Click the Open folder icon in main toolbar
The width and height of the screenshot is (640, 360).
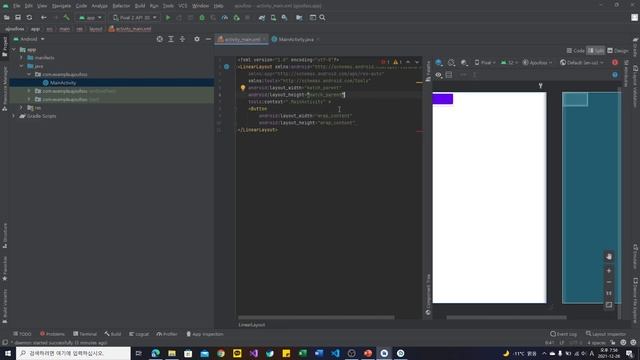tap(7, 18)
